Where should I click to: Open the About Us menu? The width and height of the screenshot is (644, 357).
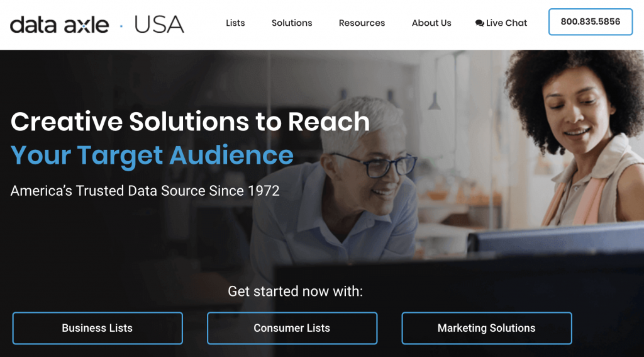pyautogui.click(x=431, y=23)
